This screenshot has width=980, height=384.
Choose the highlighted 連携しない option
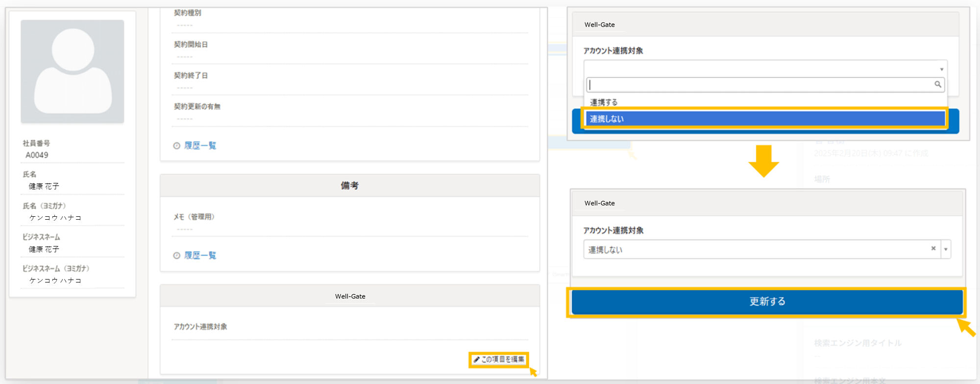765,119
